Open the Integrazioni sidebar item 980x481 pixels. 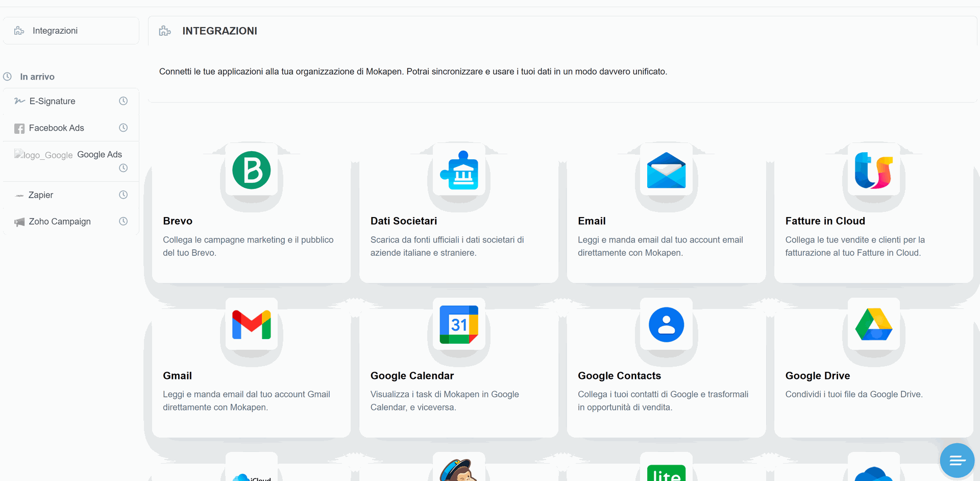(x=70, y=31)
